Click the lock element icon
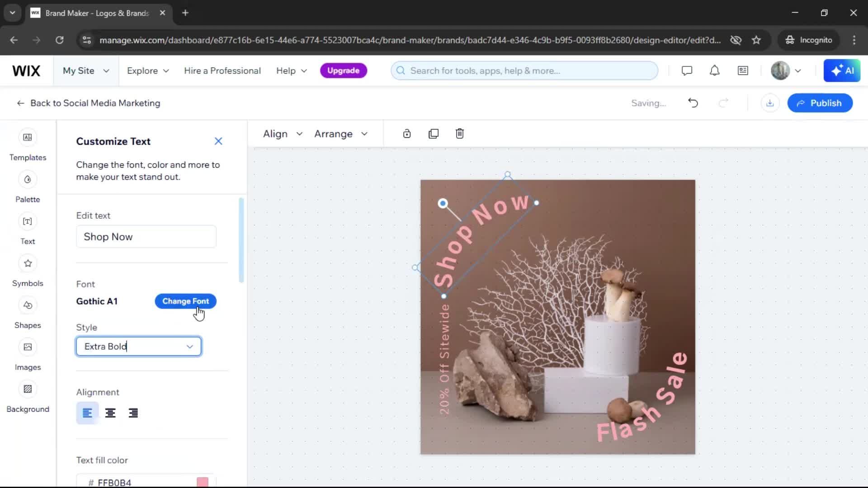The width and height of the screenshot is (868, 488). coord(407,134)
